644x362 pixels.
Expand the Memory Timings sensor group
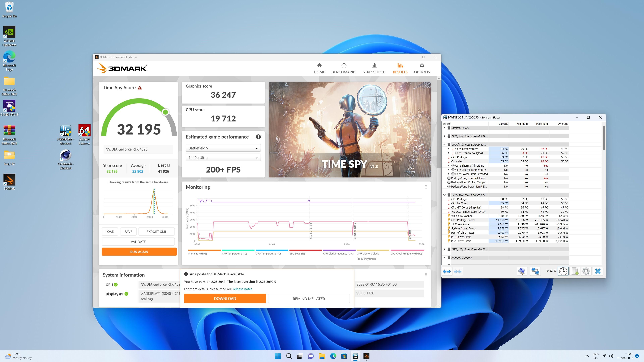point(444,258)
